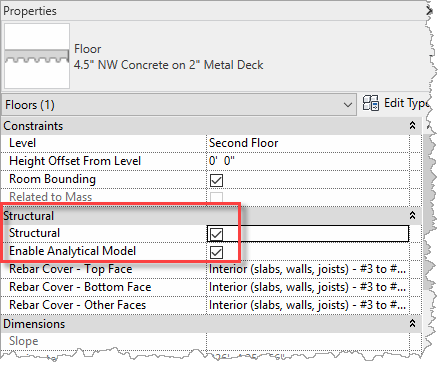Click the Properties title bar
441x365 pixels.
(x=213, y=11)
